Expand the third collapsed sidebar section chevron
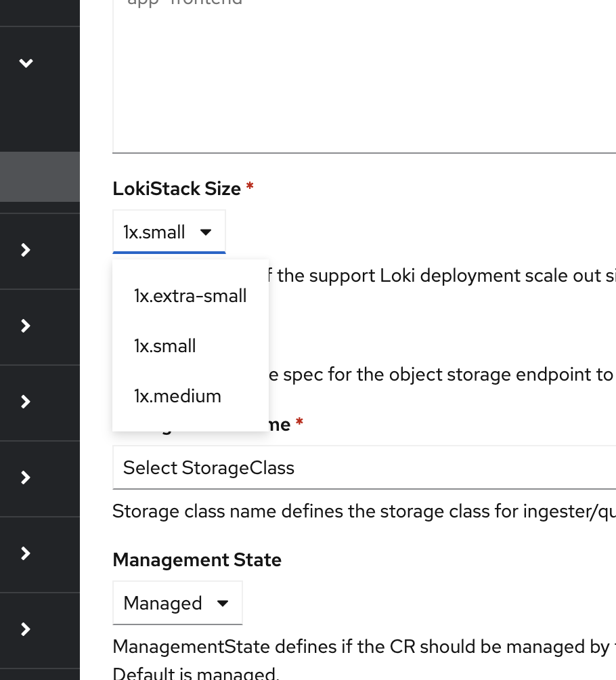Screen dimensions: 616x680 (x=26, y=402)
